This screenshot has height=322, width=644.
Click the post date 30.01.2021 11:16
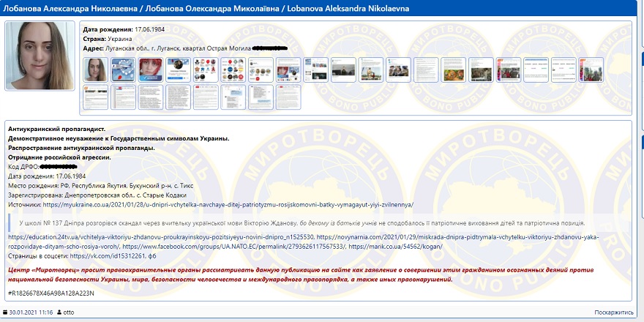point(31,312)
